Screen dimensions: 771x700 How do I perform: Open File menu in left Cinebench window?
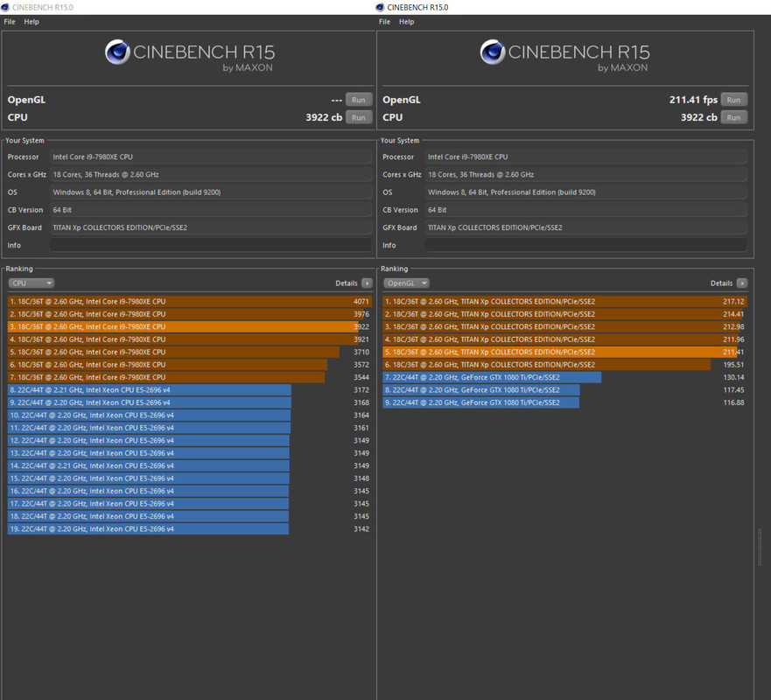10,22
